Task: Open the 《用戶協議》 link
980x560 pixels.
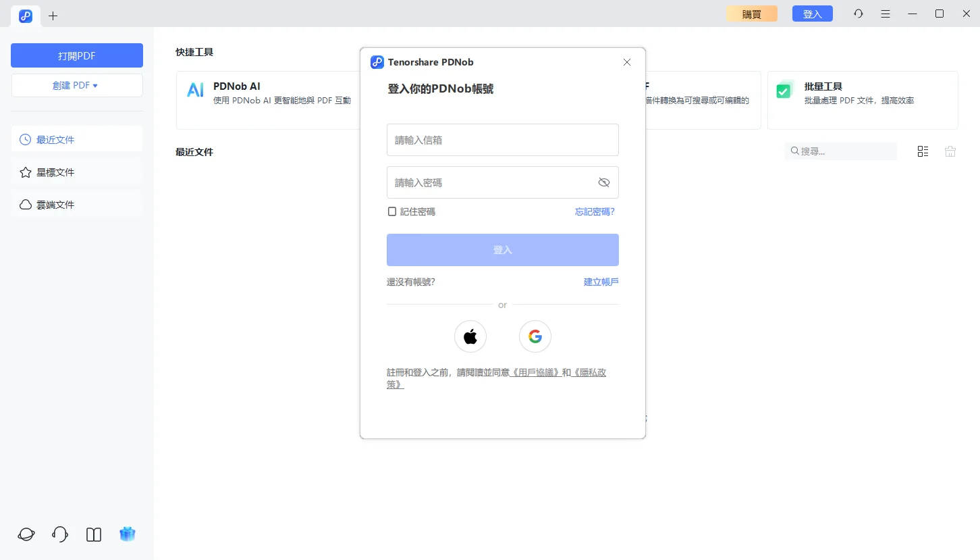Action: [x=536, y=372]
